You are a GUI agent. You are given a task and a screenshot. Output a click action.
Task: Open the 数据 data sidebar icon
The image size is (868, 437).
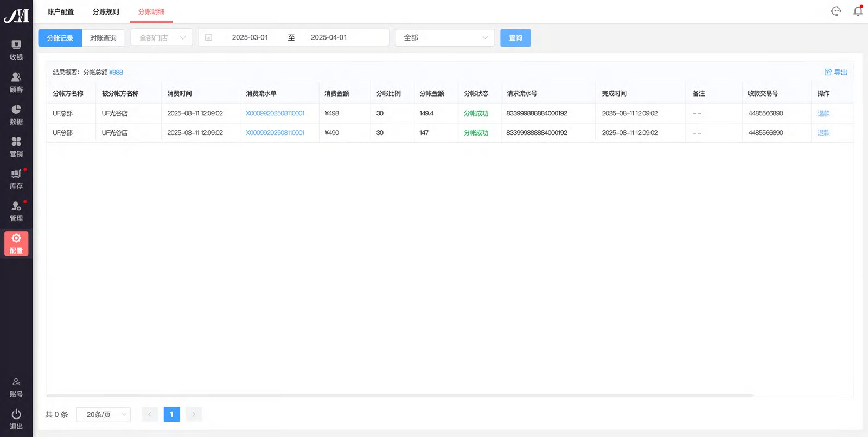coord(16,114)
